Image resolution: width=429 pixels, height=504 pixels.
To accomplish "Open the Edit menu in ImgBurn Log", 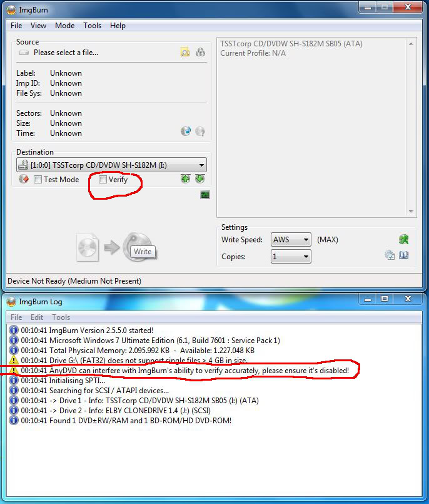I will point(37,317).
